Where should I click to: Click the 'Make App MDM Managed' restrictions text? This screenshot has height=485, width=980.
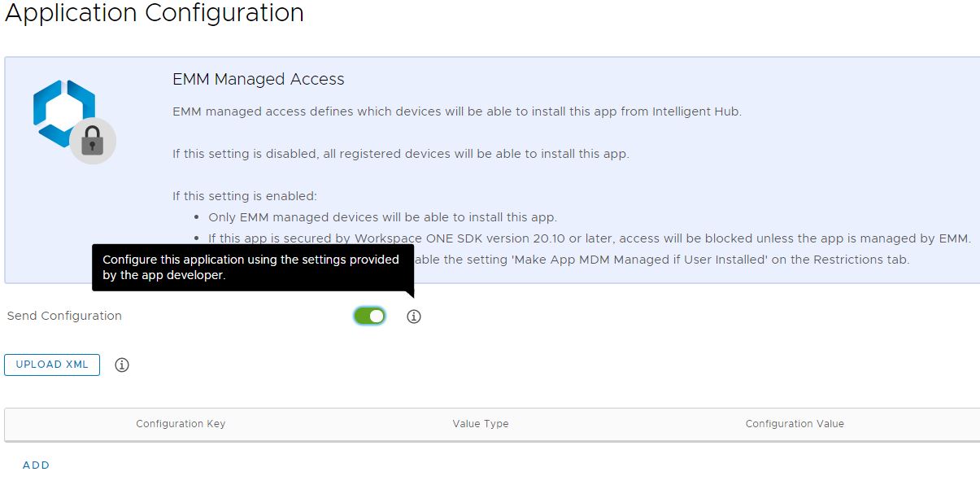click(663, 260)
